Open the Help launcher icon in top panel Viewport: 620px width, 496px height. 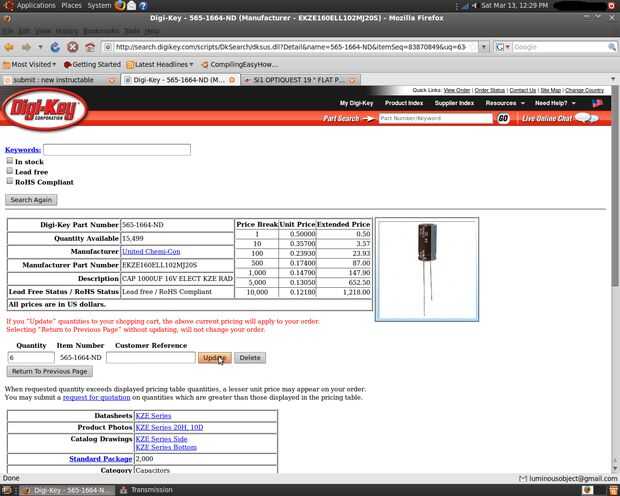point(143,6)
